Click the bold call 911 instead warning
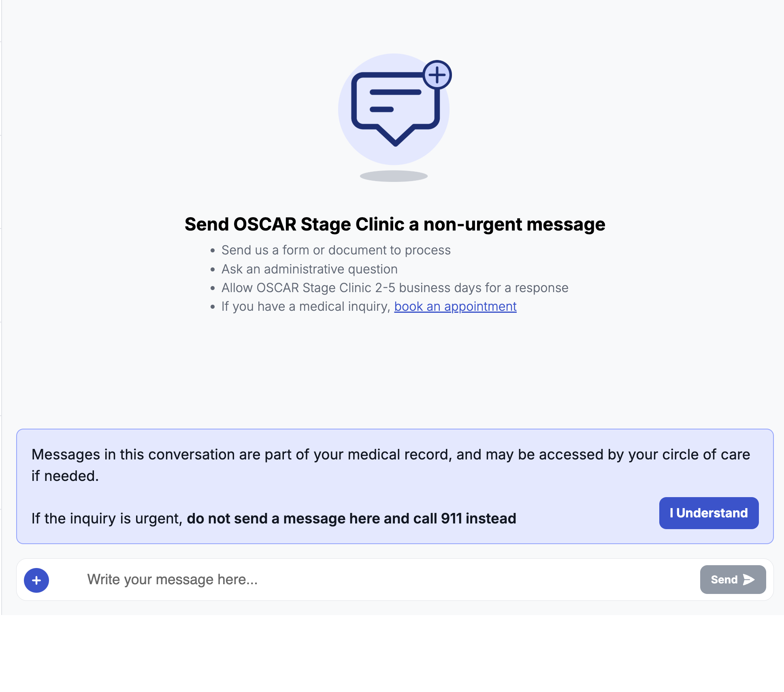784x692 pixels. point(351,519)
